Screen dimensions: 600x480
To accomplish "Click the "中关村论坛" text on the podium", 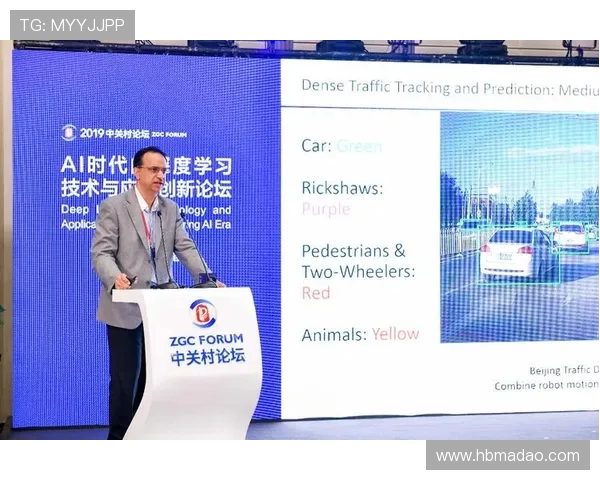I will (208, 358).
